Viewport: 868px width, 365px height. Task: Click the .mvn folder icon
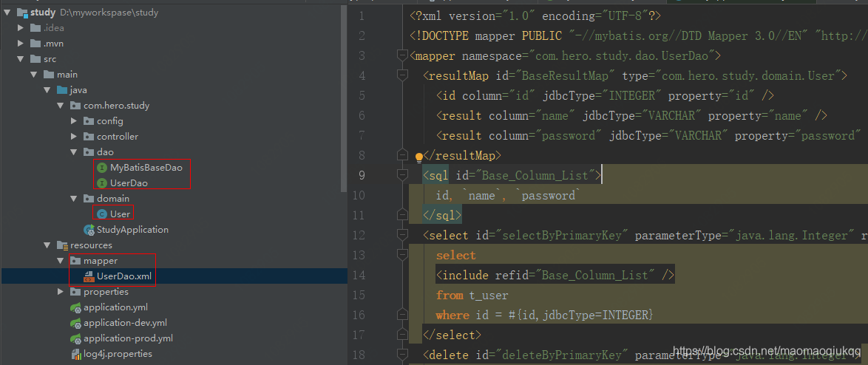[35, 43]
